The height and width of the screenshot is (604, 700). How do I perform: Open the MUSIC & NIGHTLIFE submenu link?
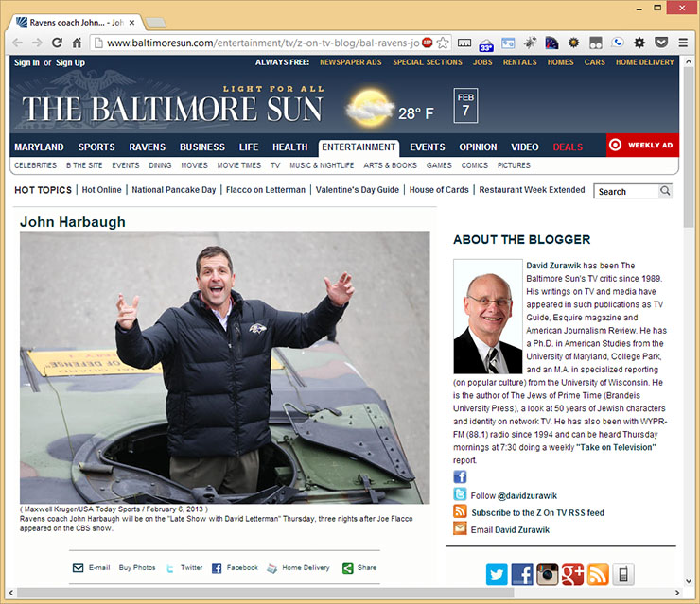click(x=322, y=165)
